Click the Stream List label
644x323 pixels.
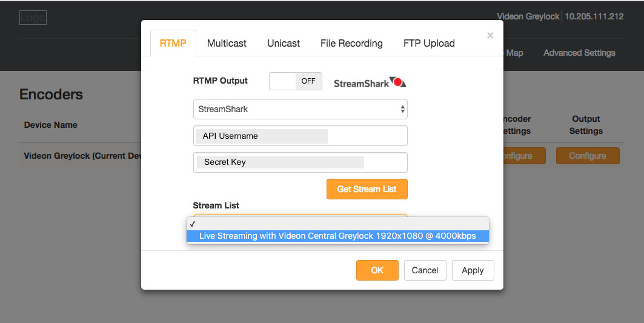216,205
